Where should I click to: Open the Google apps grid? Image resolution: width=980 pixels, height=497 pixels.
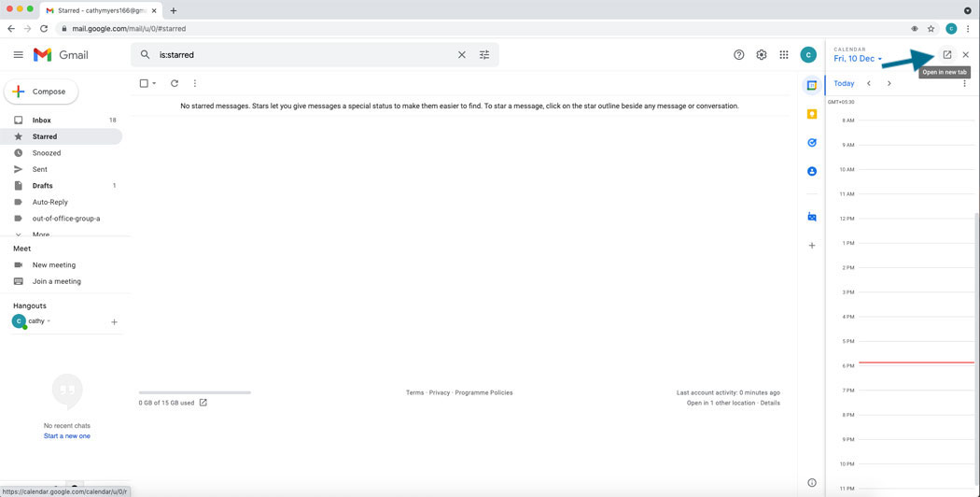[784, 55]
